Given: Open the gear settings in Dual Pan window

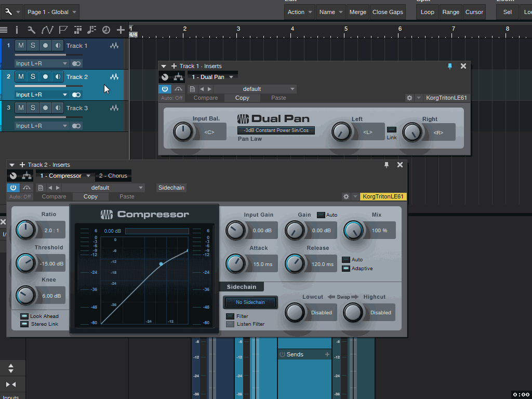Looking at the screenshot, I should click(x=409, y=98).
